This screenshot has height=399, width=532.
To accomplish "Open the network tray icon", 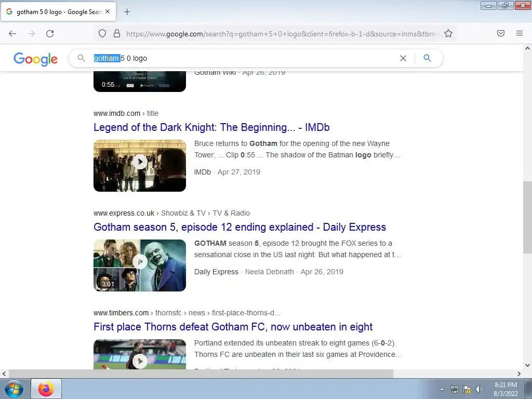I will tap(454, 389).
